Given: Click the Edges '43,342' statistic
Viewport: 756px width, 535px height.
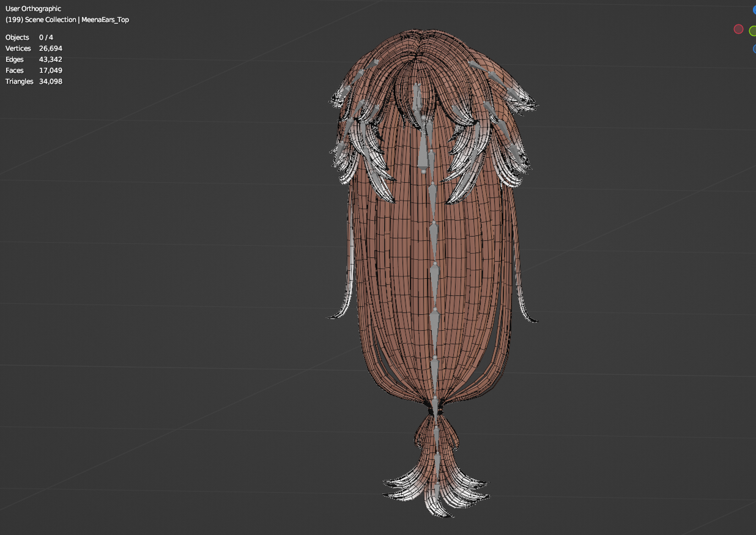Looking at the screenshot, I should [x=51, y=59].
